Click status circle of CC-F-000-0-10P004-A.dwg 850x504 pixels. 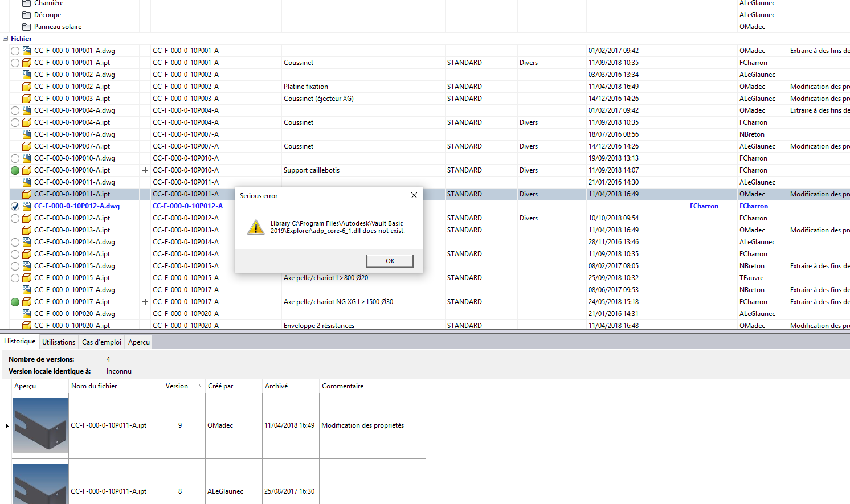pyautogui.click(x=15, y=110)
